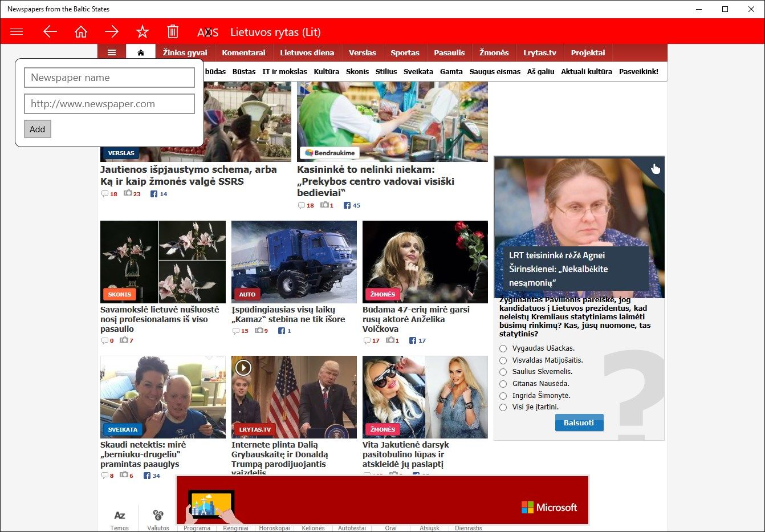Click the Microsoft banner advertisement

(x=382, y=500)
